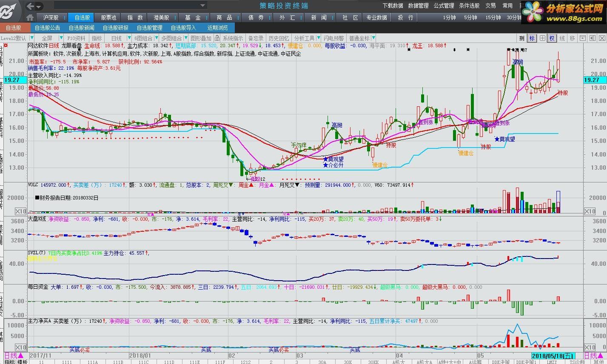Open the dropdown arrow next to back button

(39, 6)
